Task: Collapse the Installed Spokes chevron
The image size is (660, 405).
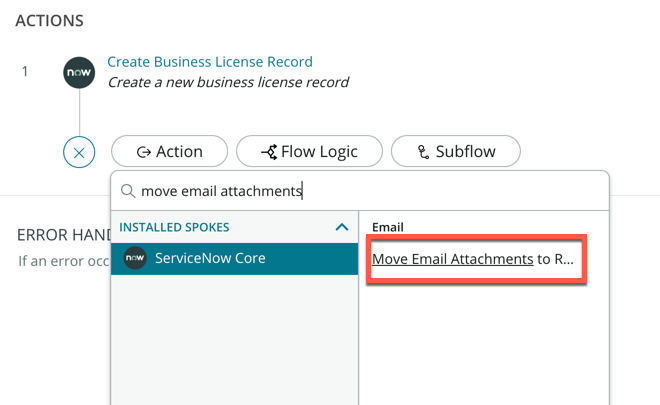Action: pyautogui.click(x=342, y=227)
